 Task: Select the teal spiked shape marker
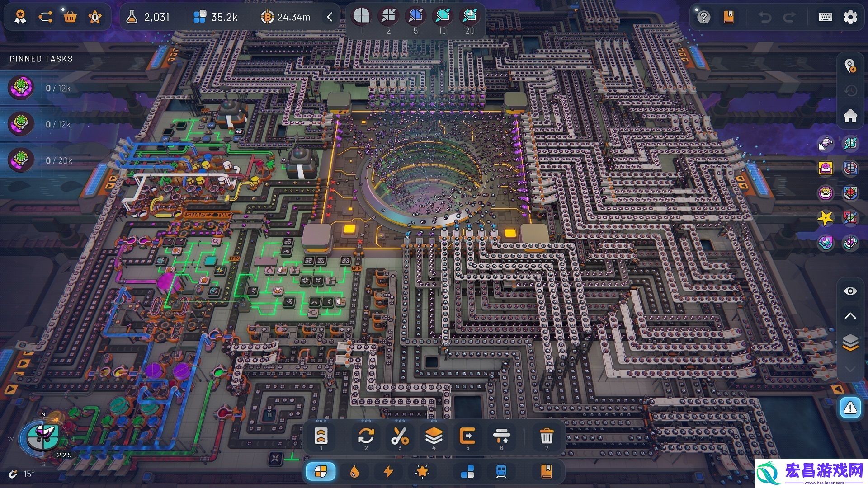(850, 144)
